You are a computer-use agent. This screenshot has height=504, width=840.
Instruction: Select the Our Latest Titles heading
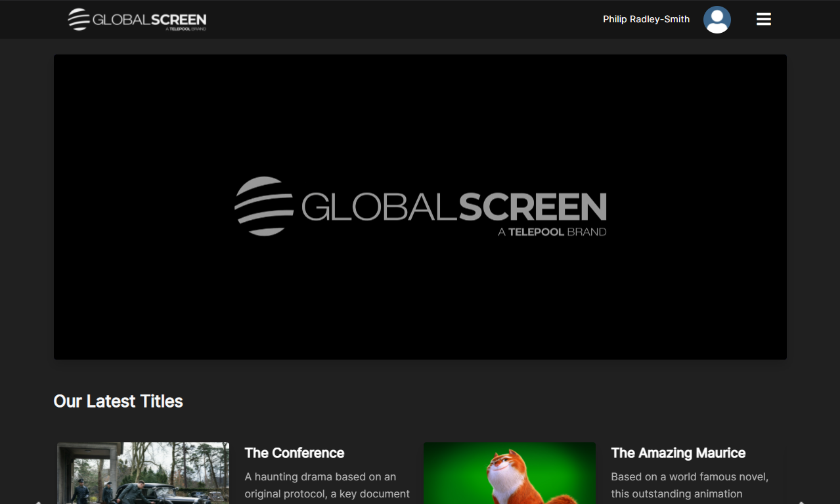point(118,401)
